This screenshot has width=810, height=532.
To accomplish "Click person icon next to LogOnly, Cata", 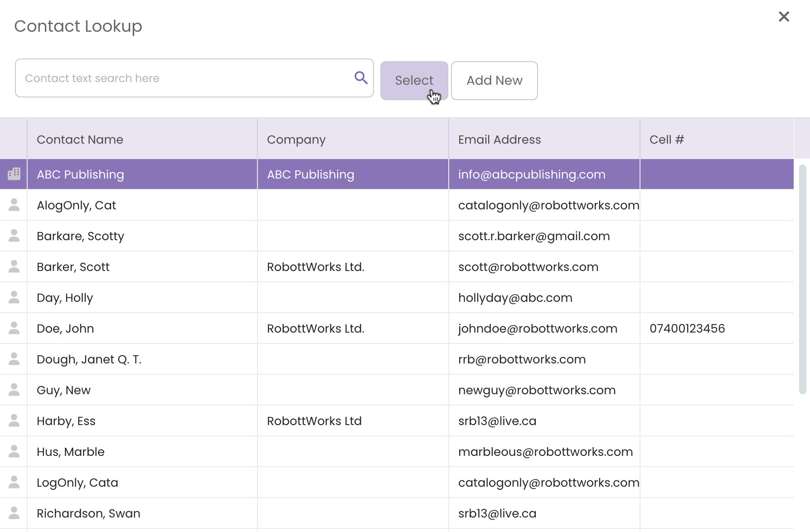I will tap(14, 482).
